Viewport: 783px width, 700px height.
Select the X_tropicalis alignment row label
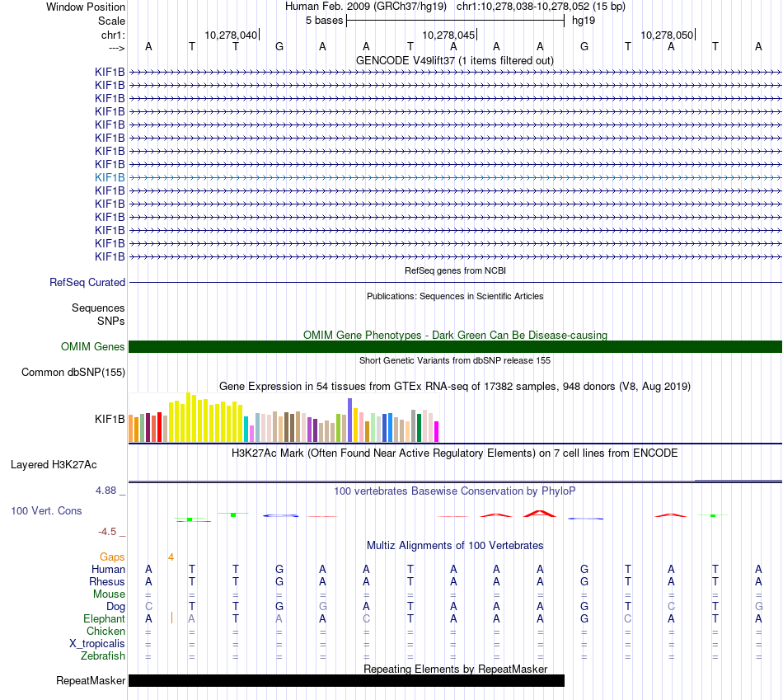click(x=97, y=644)
